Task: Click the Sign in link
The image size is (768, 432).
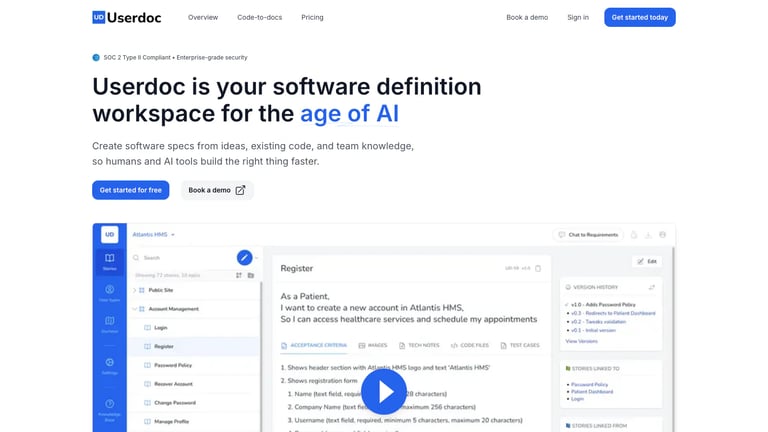Action: [x=578, y=17]
